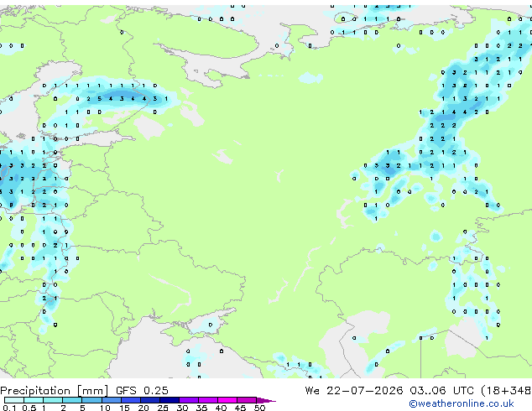Click the 'We 22-07-2026 03..06 UTC' timestamp

[389, 391]
